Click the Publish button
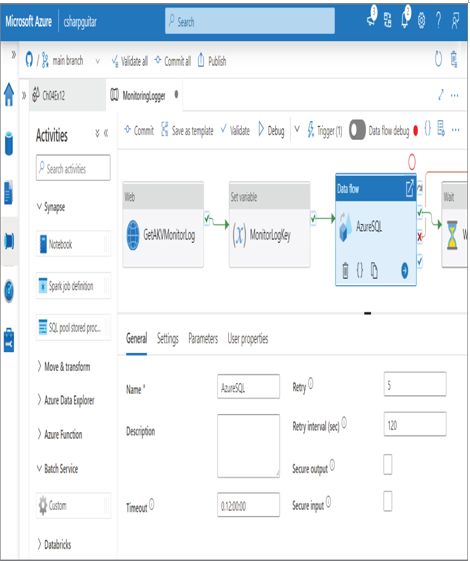470x561 pixels. click(x=212, y=61)
